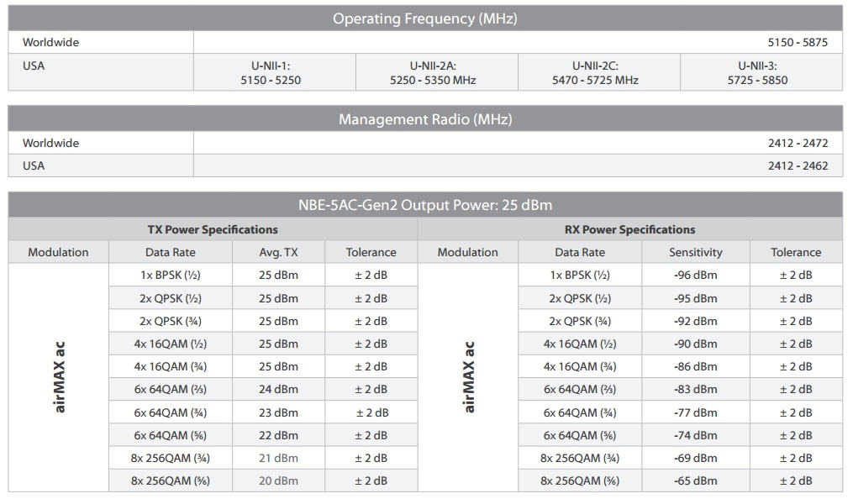
Task: Click '8x 256QAM (¾)' in the RX Data Rate column
Action: pyautogui.click(x=580, y=459)
